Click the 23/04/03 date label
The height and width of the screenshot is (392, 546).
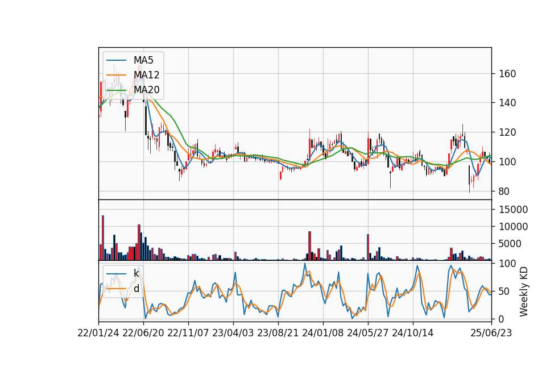click(x=233, y=333)
